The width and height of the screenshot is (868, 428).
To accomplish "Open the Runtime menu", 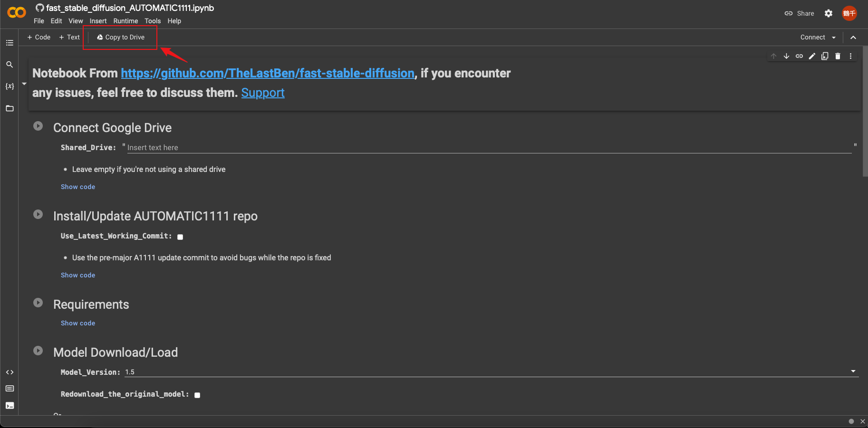I will point(125,21).
